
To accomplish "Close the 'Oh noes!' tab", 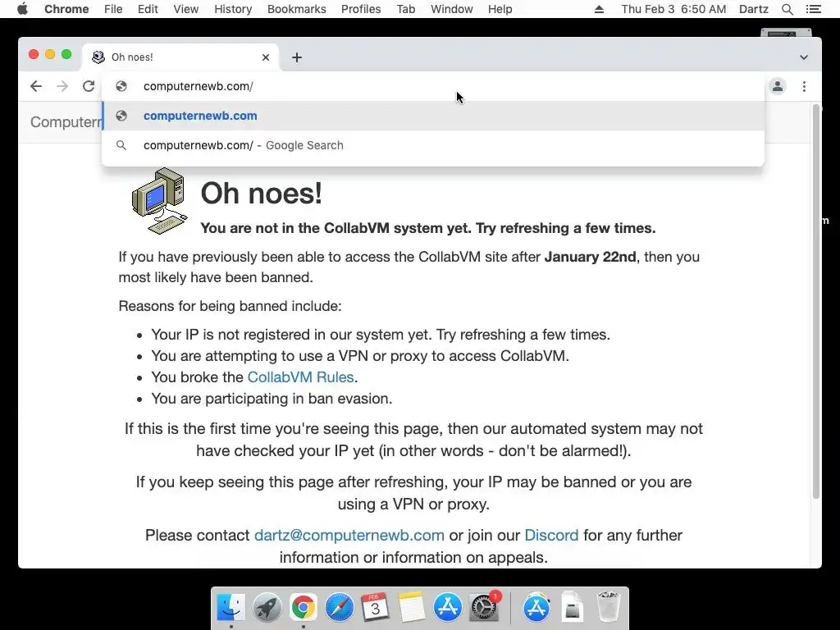I will [266, 57].
